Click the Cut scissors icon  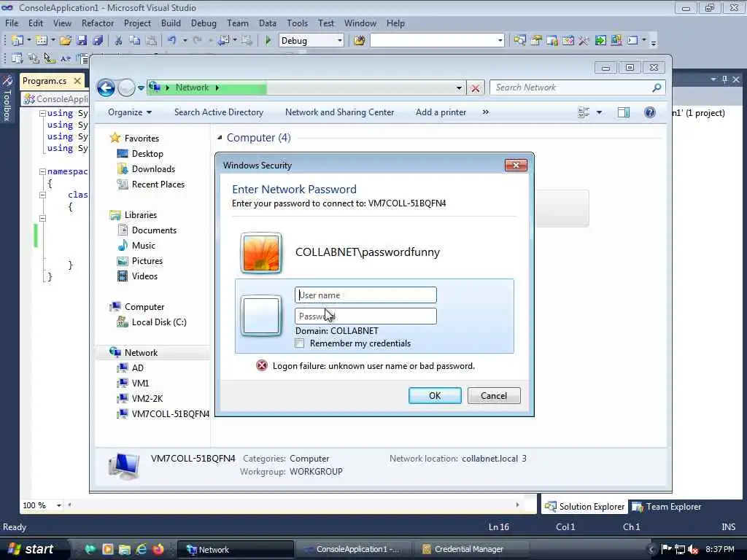[119, 41]
